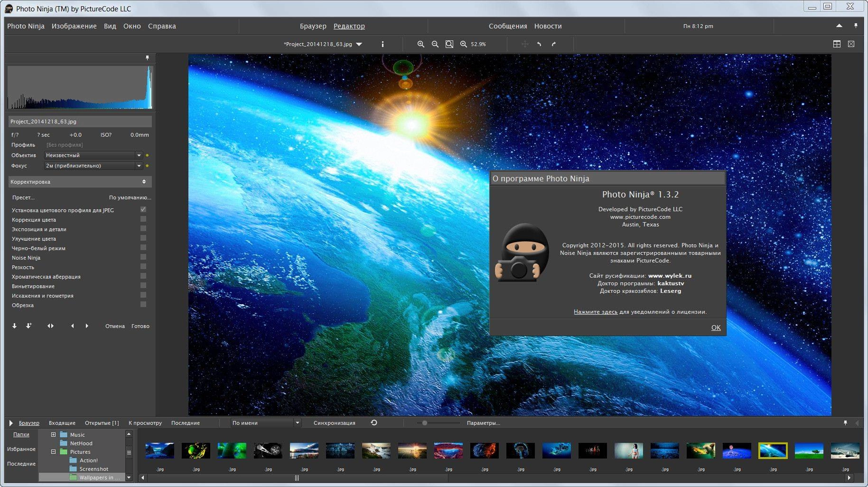Go to next image arrow
Viewport: 868px width, 487px height.
click(87, 326)
